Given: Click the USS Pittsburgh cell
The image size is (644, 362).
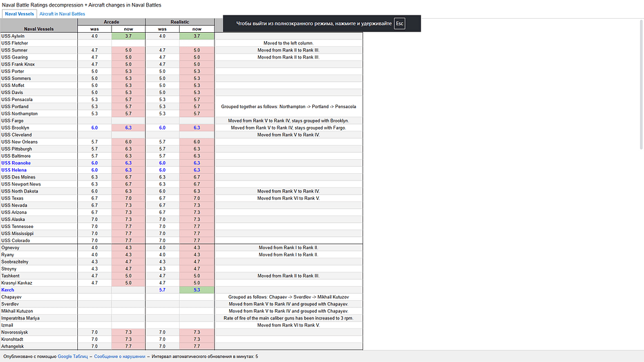Looking at the screenshot, I should 39,149.
